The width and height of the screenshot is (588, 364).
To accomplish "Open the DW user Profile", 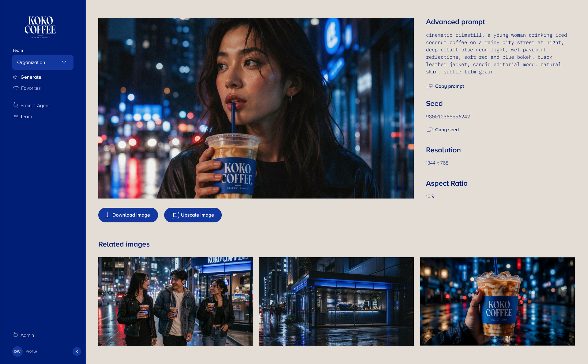I will click(x=25, y=351).
